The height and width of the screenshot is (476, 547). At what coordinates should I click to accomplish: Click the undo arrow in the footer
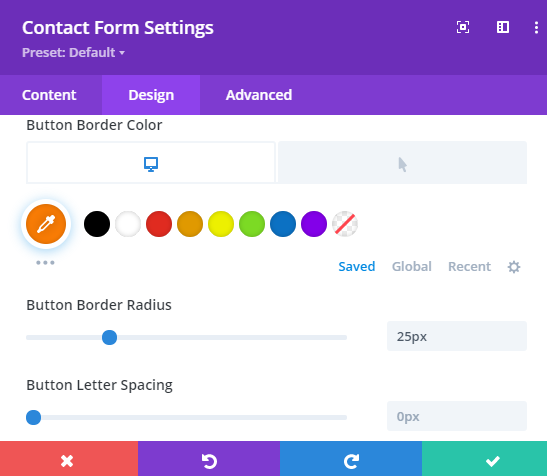[209, 461]
